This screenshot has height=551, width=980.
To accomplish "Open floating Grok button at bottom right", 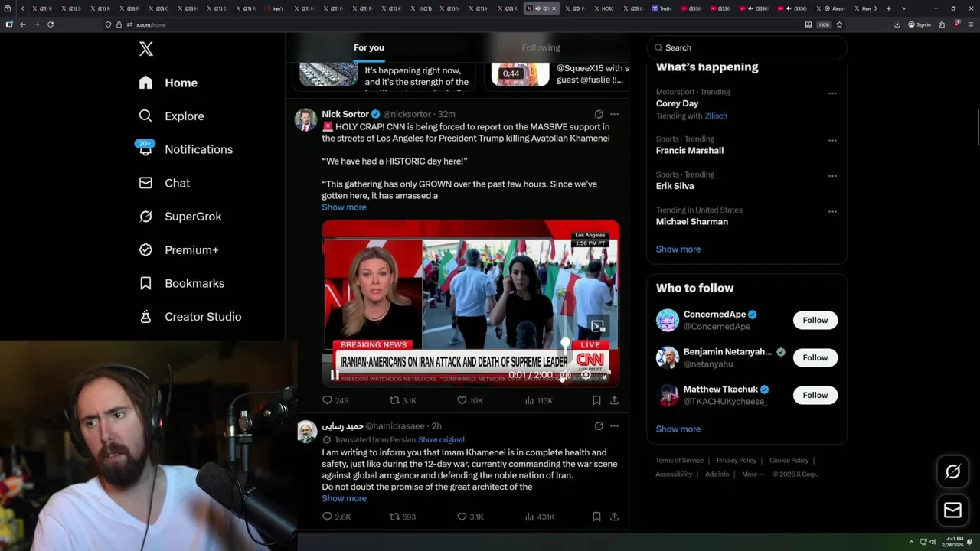I will tap(952, 472).
